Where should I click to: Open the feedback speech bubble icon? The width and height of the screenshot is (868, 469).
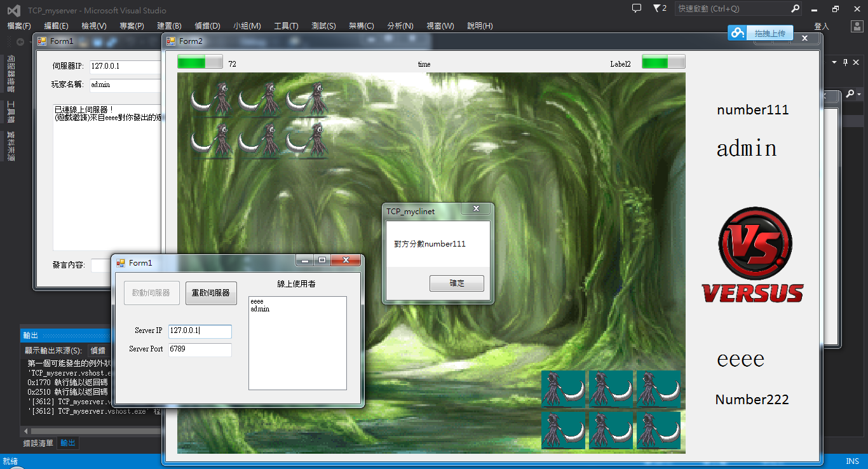point(637,8)
